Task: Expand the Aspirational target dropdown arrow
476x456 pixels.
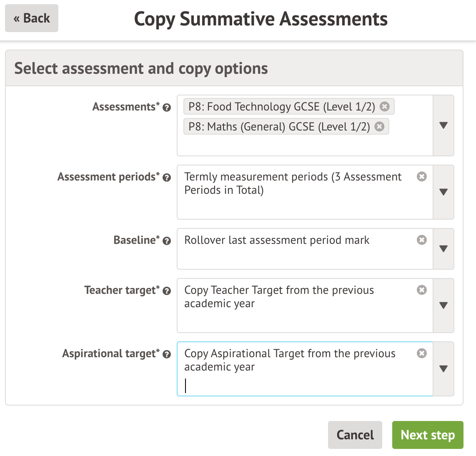Action: click(x=443, y=369)
